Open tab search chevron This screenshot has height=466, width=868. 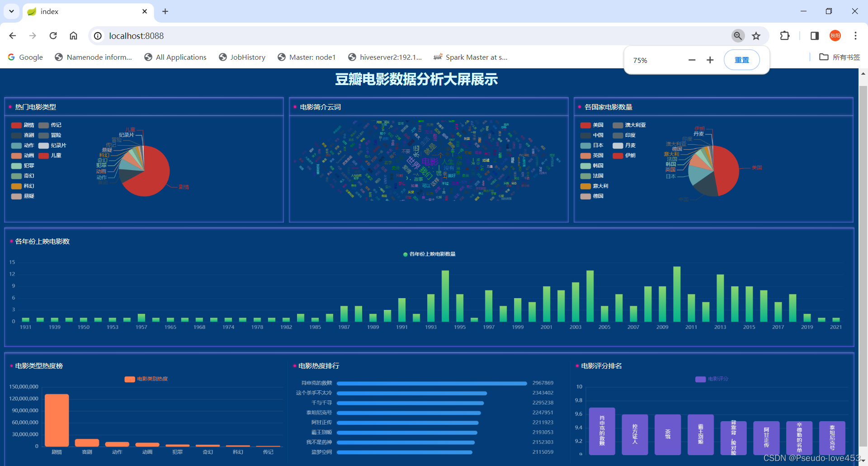[x=11, y=11]
